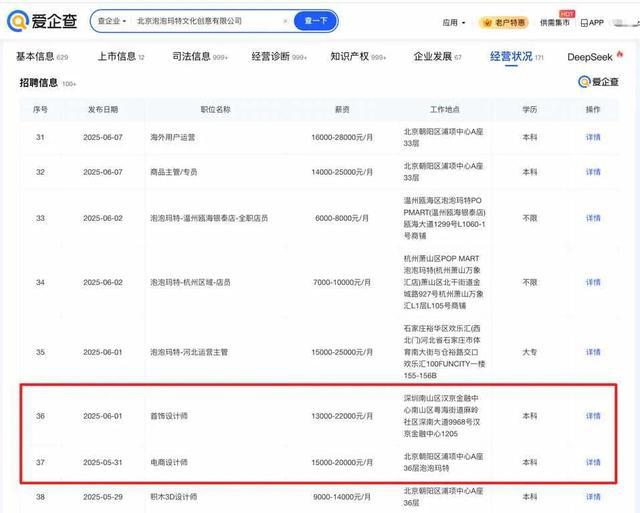The height and width of the screenshot is (513, 640).
Task: Click the 泡泡玛特-温州瓯海银泰店-全职店员 title
Action: pyautogui.click(x=209, y=218)
